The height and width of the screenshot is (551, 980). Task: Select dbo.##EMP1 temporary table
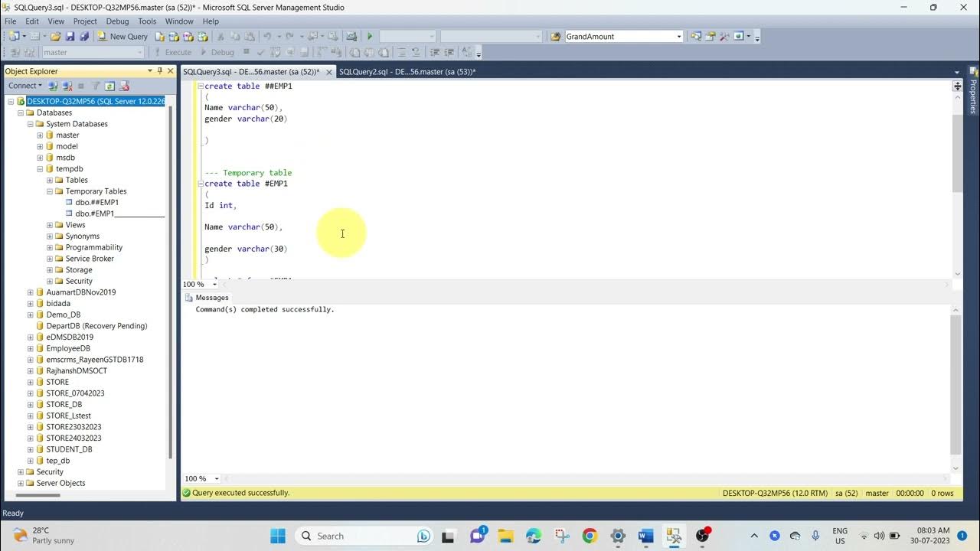coord(96,203)
